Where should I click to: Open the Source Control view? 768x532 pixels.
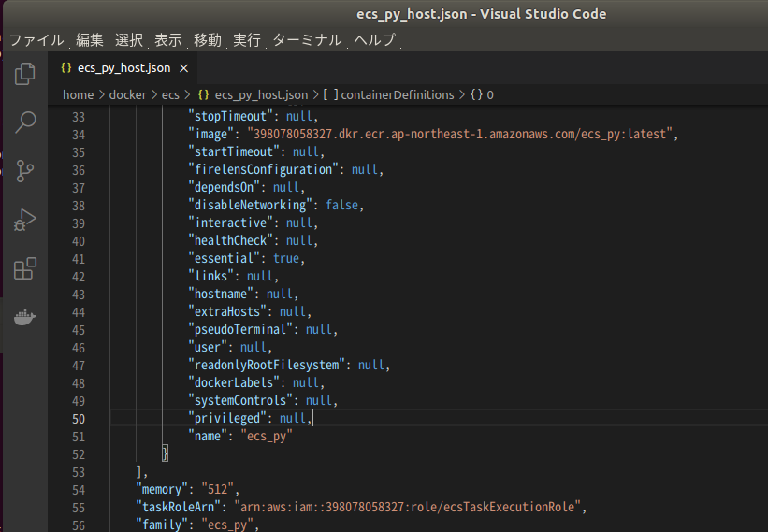point(25,171)
